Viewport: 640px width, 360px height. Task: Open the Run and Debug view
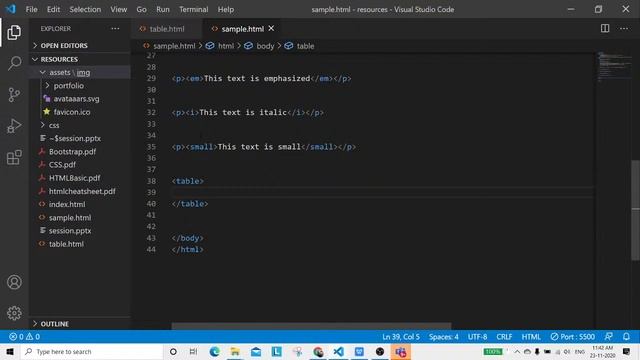pyautogui.click(x=14, y=126)
